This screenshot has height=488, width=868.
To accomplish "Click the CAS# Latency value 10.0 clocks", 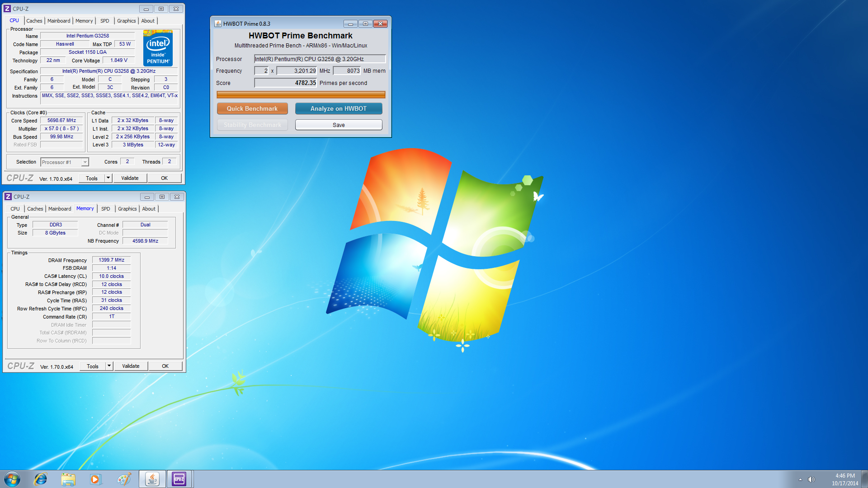I will pyautogui.click(x=112, y=276).
